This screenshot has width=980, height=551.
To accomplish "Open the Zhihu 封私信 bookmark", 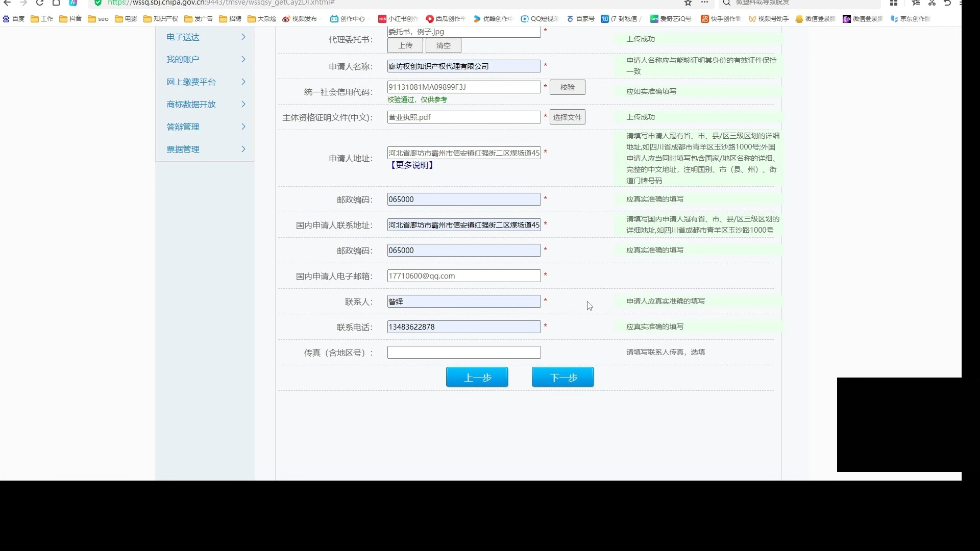I will coord(621,19).
